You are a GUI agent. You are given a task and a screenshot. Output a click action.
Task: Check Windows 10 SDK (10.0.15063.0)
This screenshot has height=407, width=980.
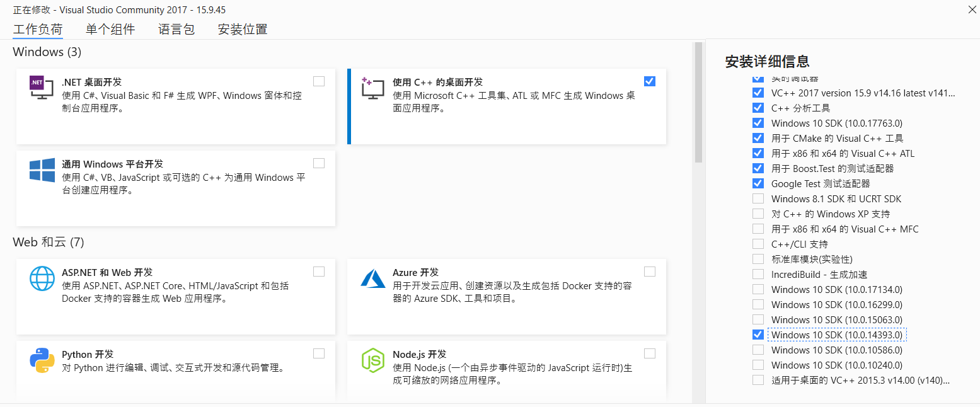click(758, 319)
